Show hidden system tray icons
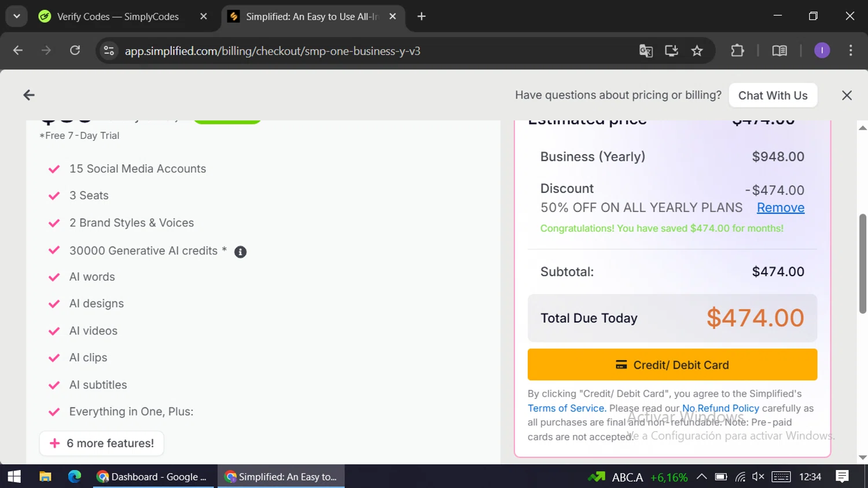This screenshot has height=488, width=868. 701,477
